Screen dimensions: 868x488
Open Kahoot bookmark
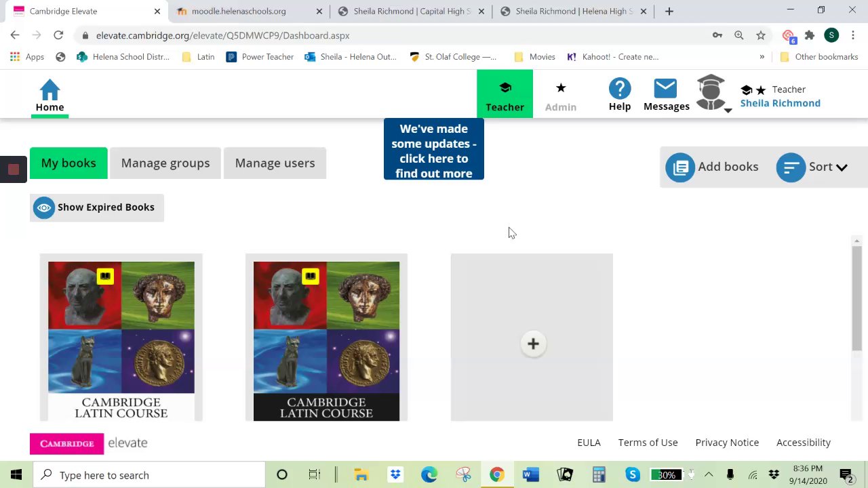[612, 57]
